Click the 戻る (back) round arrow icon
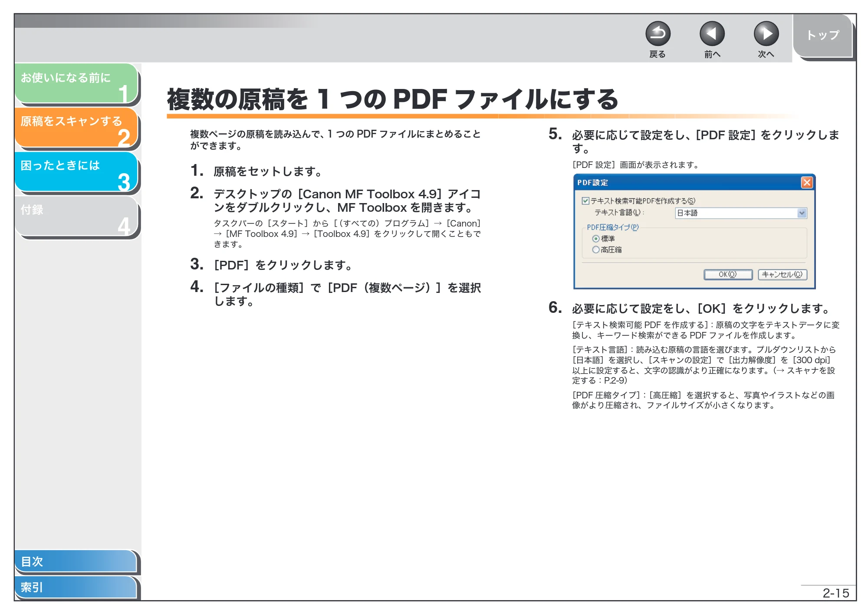 point(658,34)
